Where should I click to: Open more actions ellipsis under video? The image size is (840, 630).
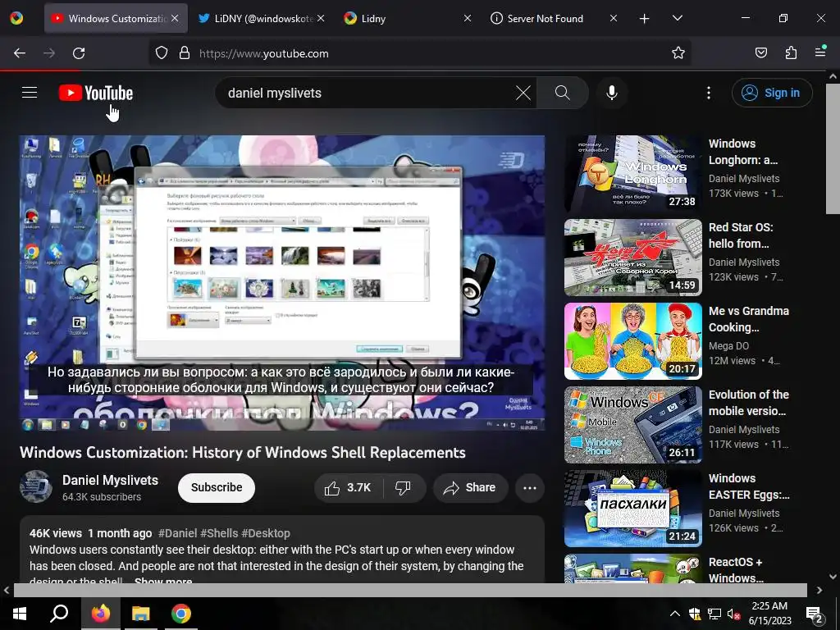[x=530, y=487]
